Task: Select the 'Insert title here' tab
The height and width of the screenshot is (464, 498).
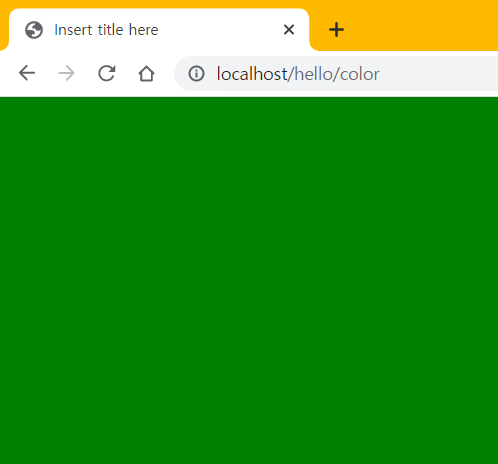Action: 159,30
